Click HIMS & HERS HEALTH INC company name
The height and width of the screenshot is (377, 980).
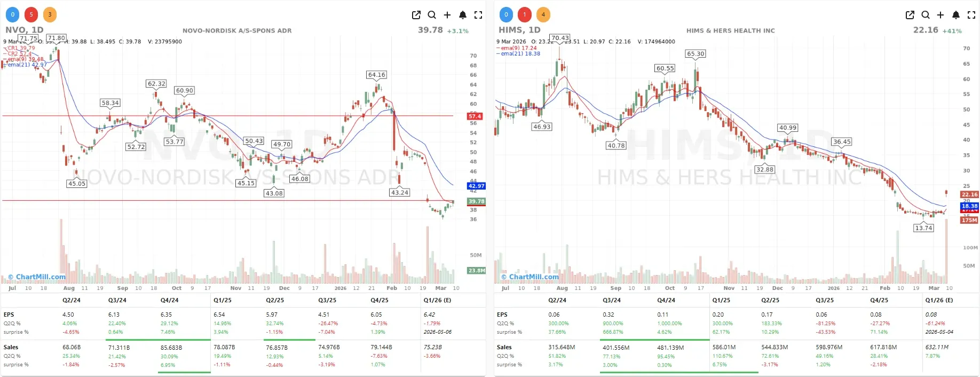(x=730, y=30)
